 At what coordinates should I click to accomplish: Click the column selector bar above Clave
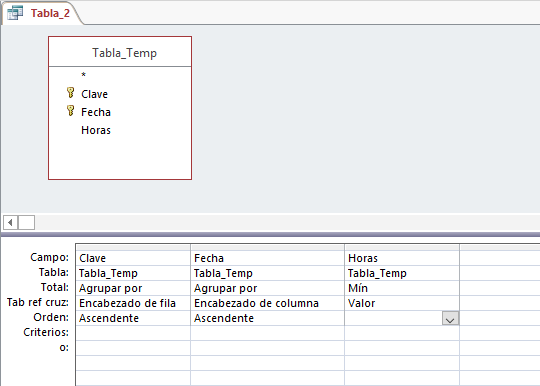(133, 247)
